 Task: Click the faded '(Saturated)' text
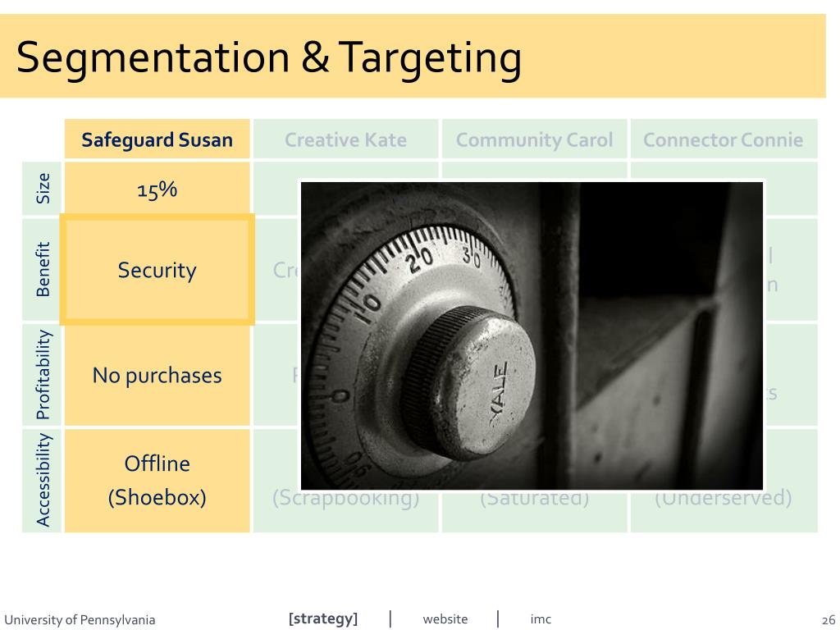(x=534, y=498)
